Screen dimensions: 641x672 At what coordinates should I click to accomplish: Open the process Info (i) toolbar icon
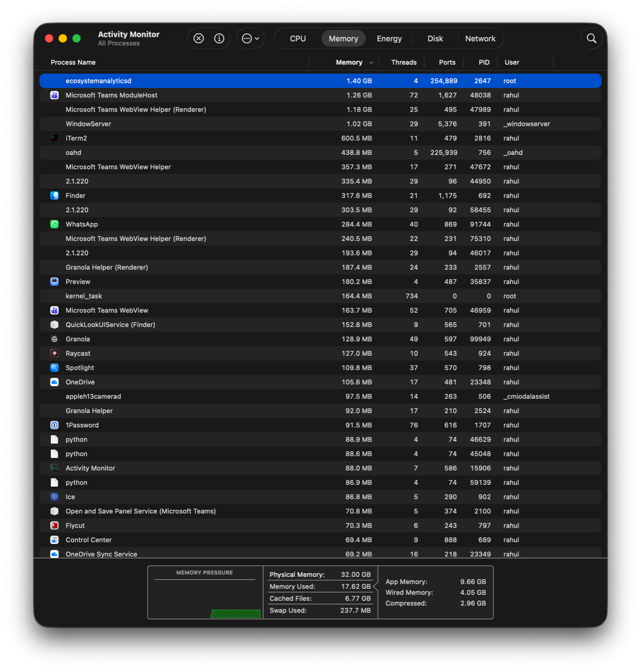pyautogui.click(x=219, y=38)
